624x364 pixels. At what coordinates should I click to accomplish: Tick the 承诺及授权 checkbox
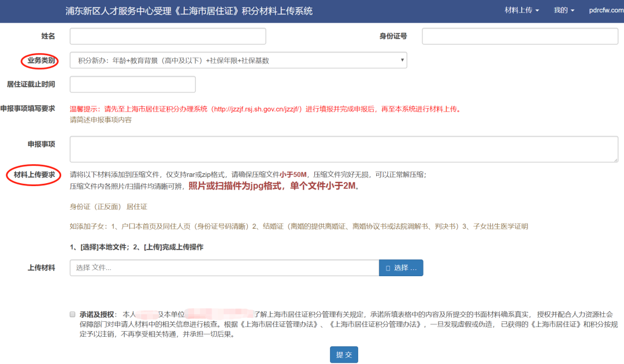(x=72, y=314)
